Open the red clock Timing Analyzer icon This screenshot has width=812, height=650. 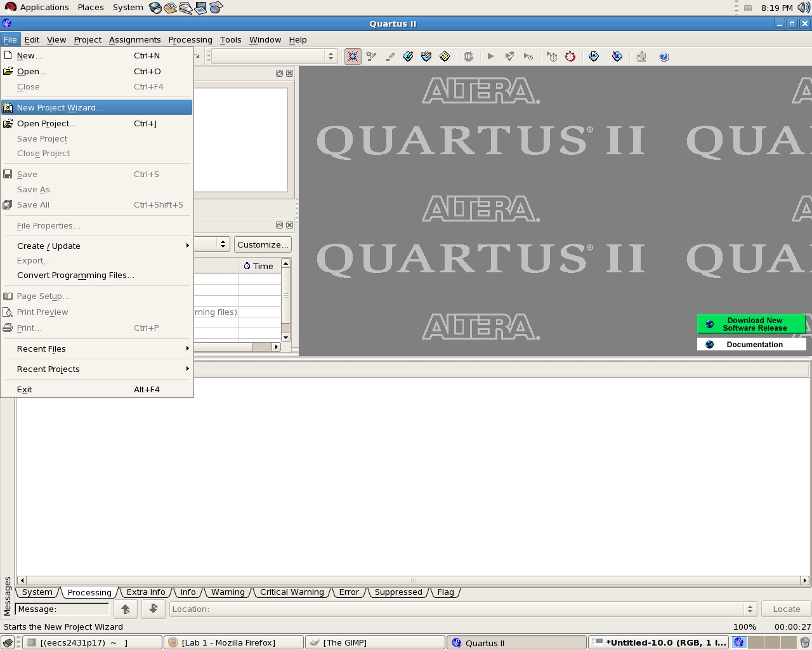click(570, 56)
